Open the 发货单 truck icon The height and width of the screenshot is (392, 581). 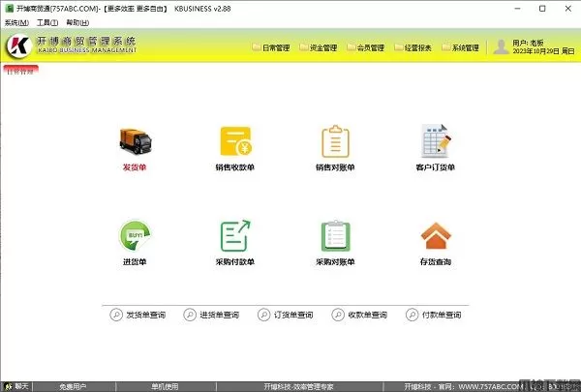pyautogui.click(x=136, y=141)
